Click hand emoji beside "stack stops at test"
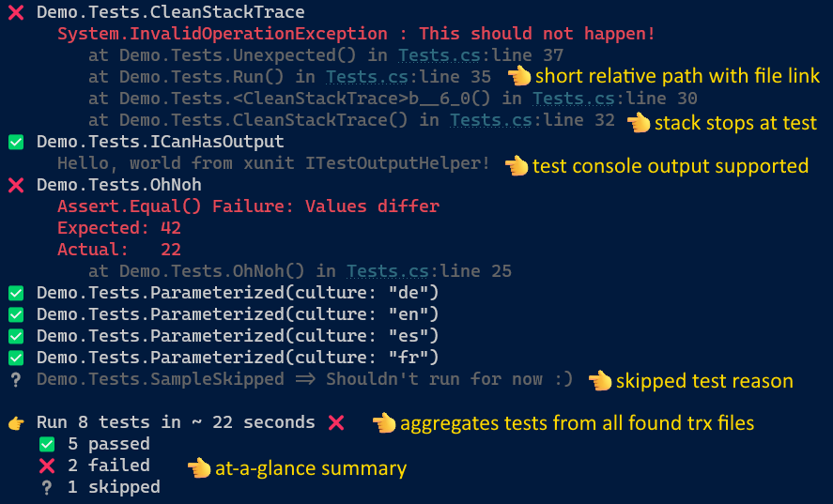 coord(639,121)
